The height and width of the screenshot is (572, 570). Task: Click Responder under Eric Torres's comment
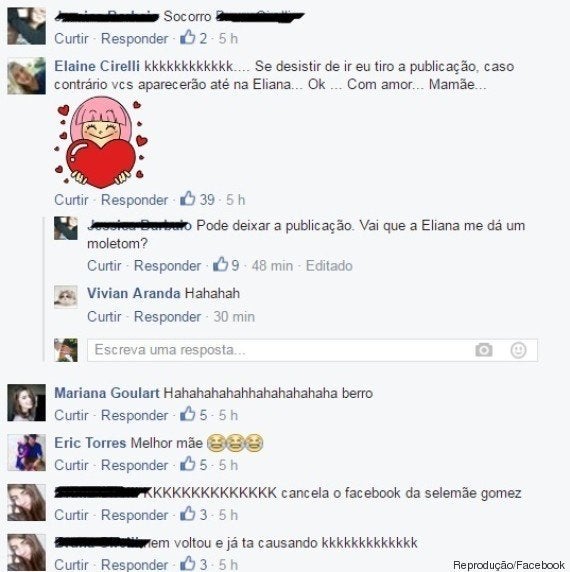pos(135,465)
